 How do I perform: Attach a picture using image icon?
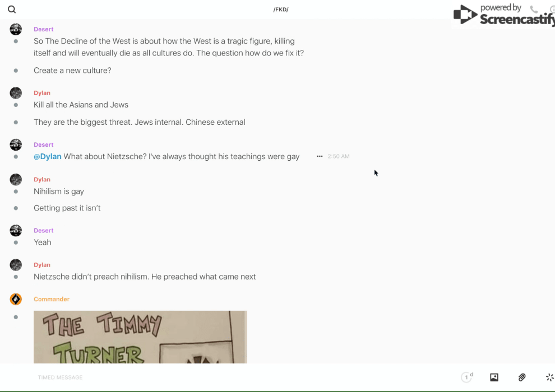click(x=494, y=377)
